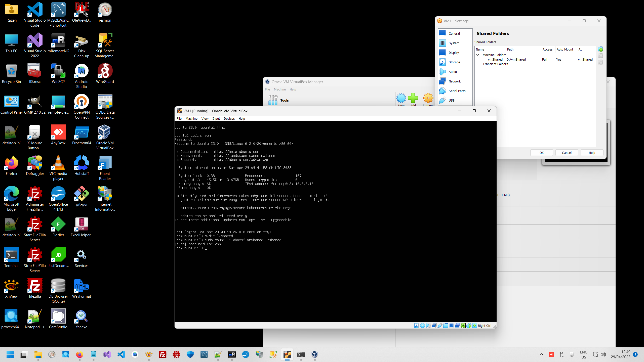Click the New machine toolbar icon
The width and height of the screenshot is (644, 362).
coord(401,99)
